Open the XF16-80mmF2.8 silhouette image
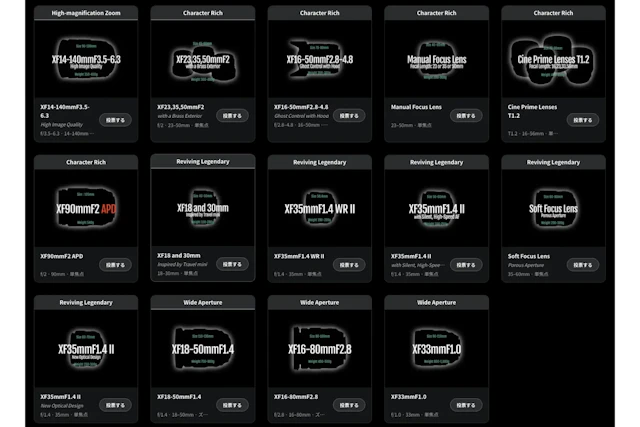Viewport: 640px width, 427px height. [320, 348]
